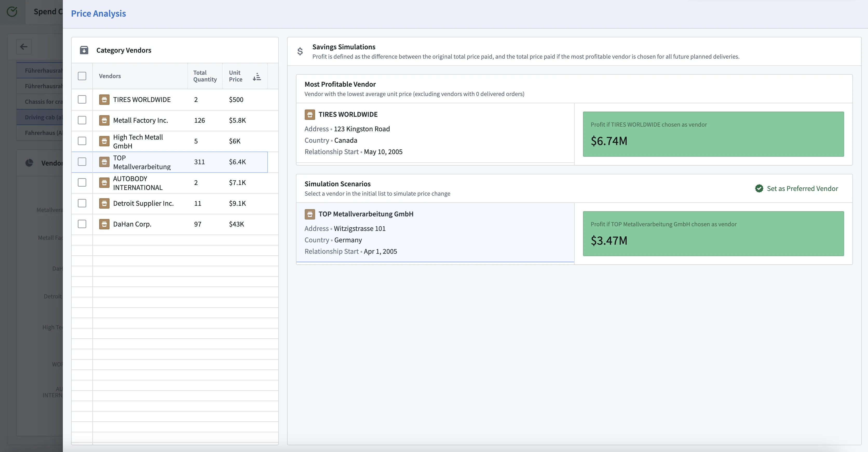868x452 pixels.
Task: Click the back arrow button
Action: [x=24, y=46]
